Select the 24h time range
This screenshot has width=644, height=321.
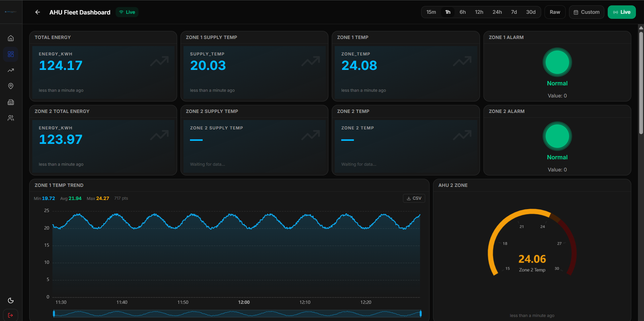pyautogui.click(x=497, y=12)
